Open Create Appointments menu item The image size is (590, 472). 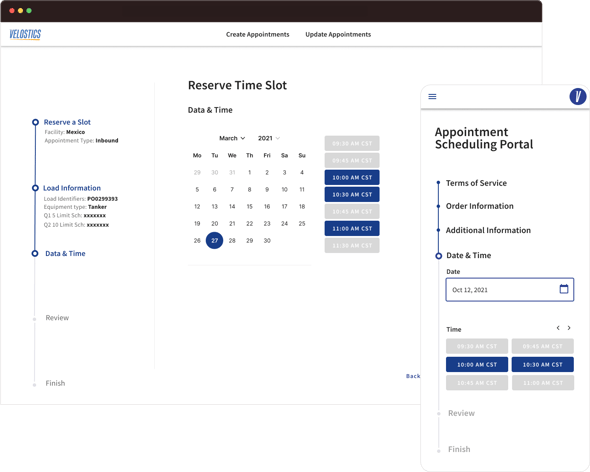point(257,34)
